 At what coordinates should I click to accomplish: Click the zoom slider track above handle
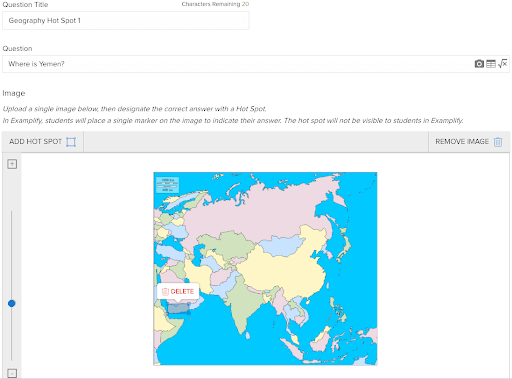click(12, 255)
